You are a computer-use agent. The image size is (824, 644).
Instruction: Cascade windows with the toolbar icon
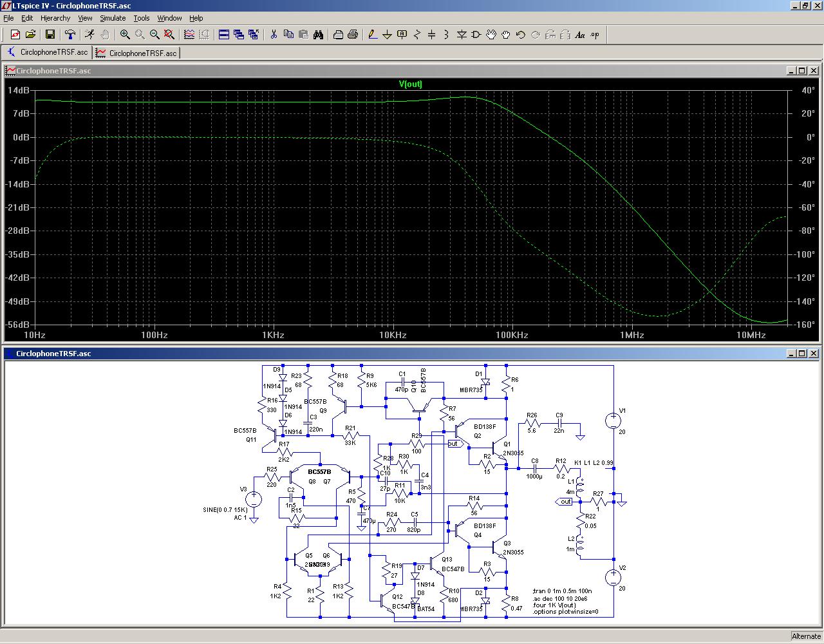239,35
